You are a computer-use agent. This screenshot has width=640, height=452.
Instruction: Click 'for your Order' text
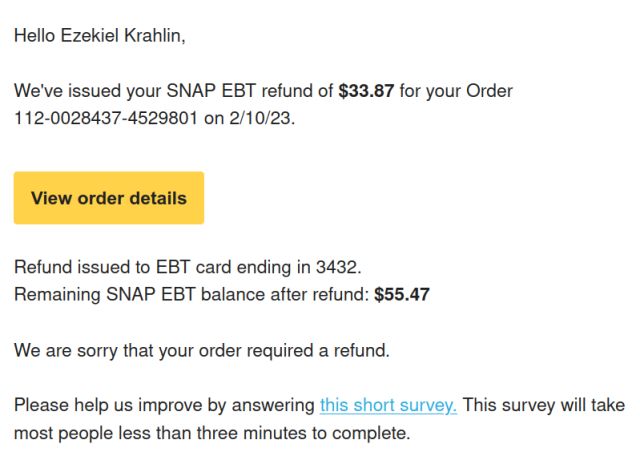coord(456,91)
